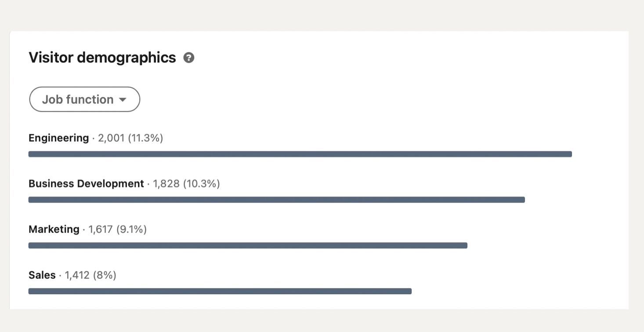Image resolution: width=644 pixels, height=332 pixels.
Task: Click the Visitor demographics heading
Action: click(x=102, y=58)
